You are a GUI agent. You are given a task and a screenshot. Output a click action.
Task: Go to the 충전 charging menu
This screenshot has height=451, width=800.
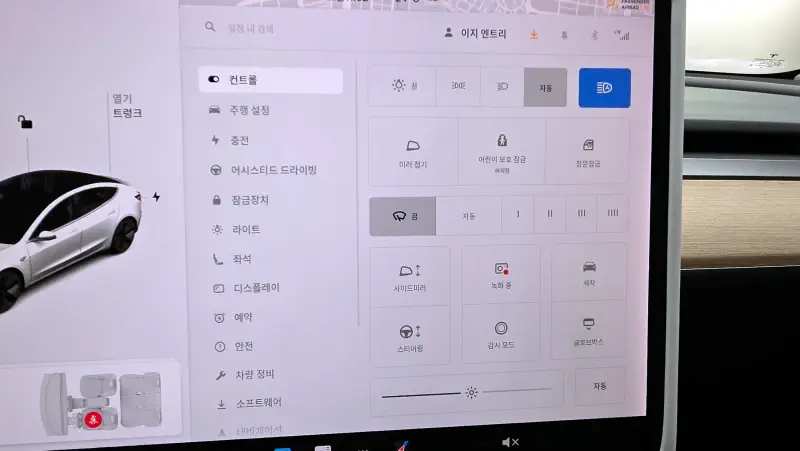[x=230, y=140]
